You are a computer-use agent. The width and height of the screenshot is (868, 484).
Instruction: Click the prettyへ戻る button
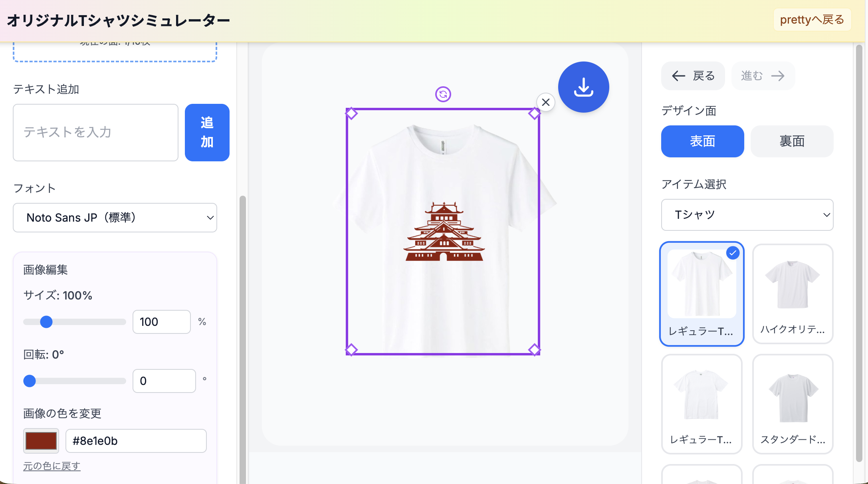(x=812, y=20)
